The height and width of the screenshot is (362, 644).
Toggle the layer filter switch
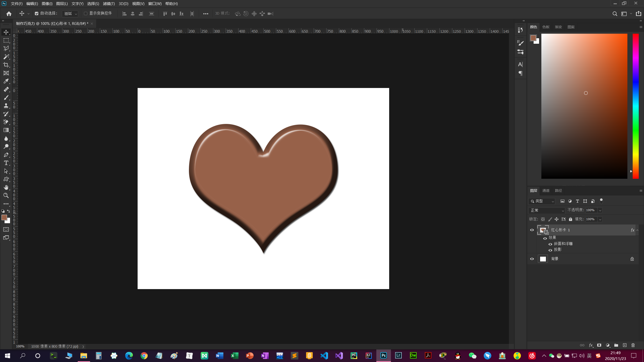[x=601, y=201]
